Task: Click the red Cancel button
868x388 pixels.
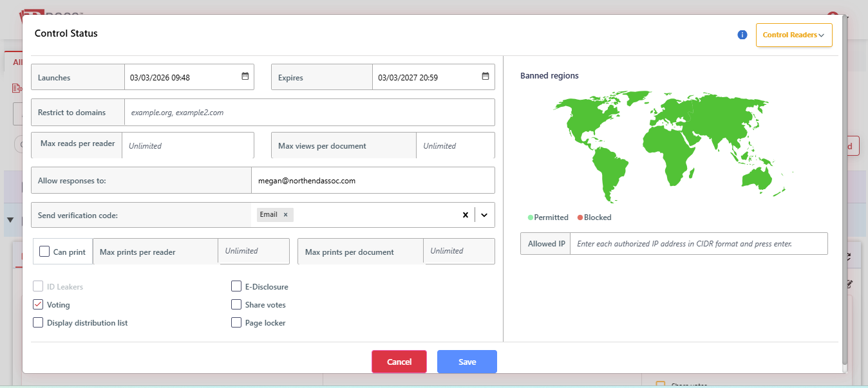Action: [x=399, y=362]
